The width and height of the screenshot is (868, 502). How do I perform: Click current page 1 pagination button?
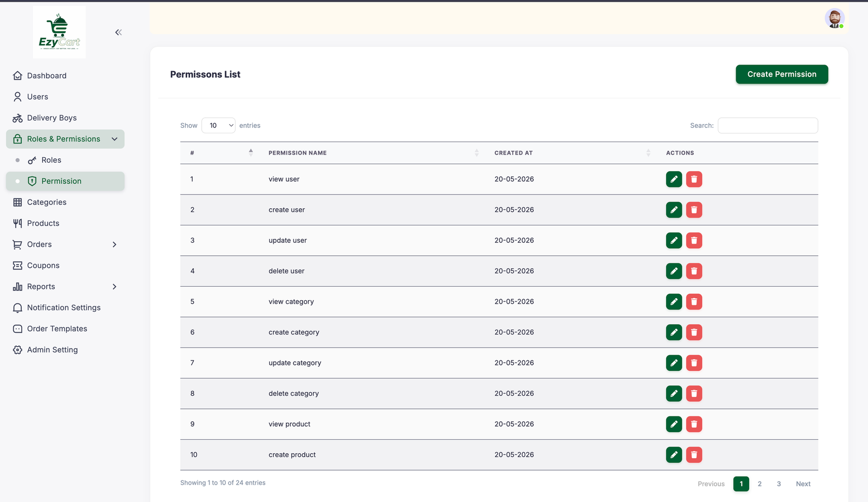click(x=741, y=484)
